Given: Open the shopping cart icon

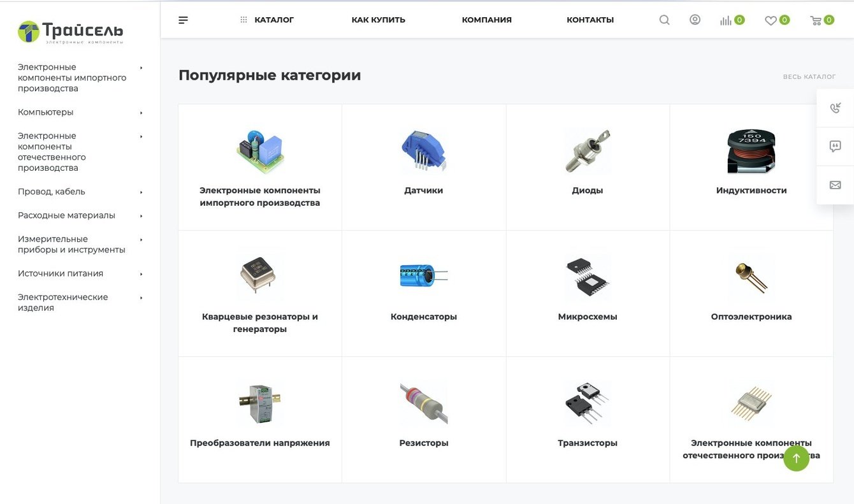Looking at the screenshot, I should coord(815,20).
